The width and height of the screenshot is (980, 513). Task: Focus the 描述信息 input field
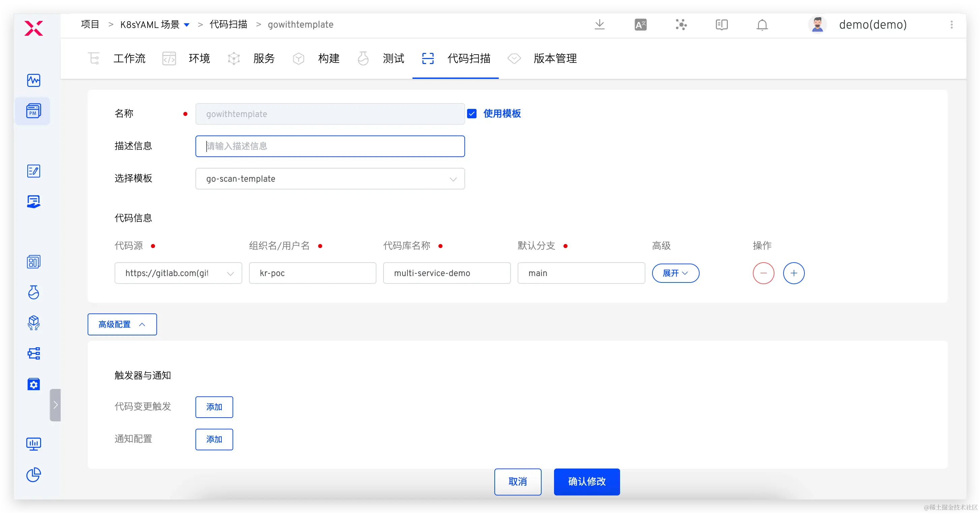click(330, 146)
